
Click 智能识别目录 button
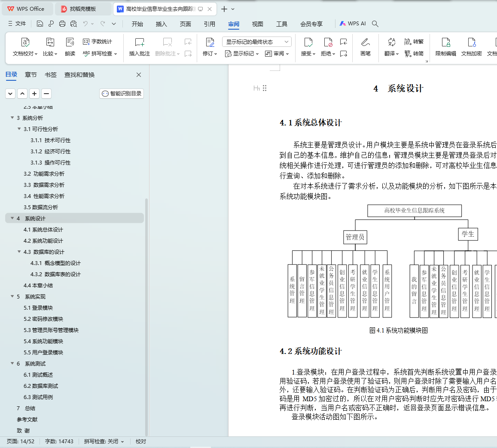(122, 94)
